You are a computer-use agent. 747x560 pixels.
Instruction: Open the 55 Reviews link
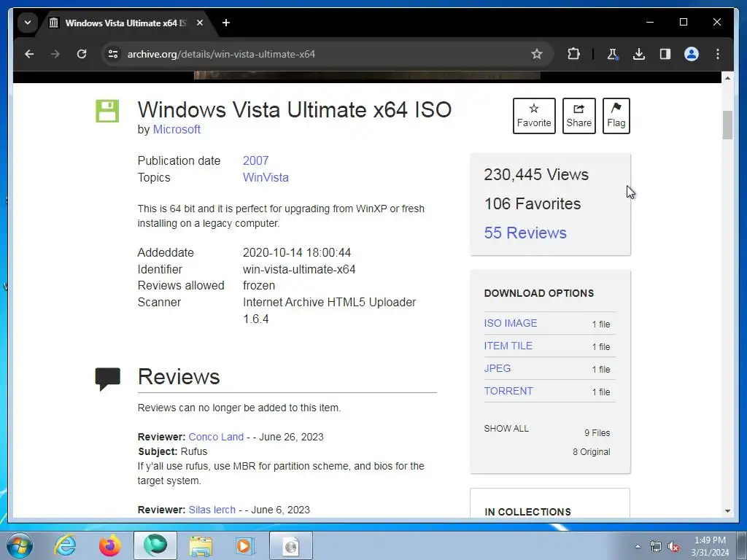[x=525, y=233]
